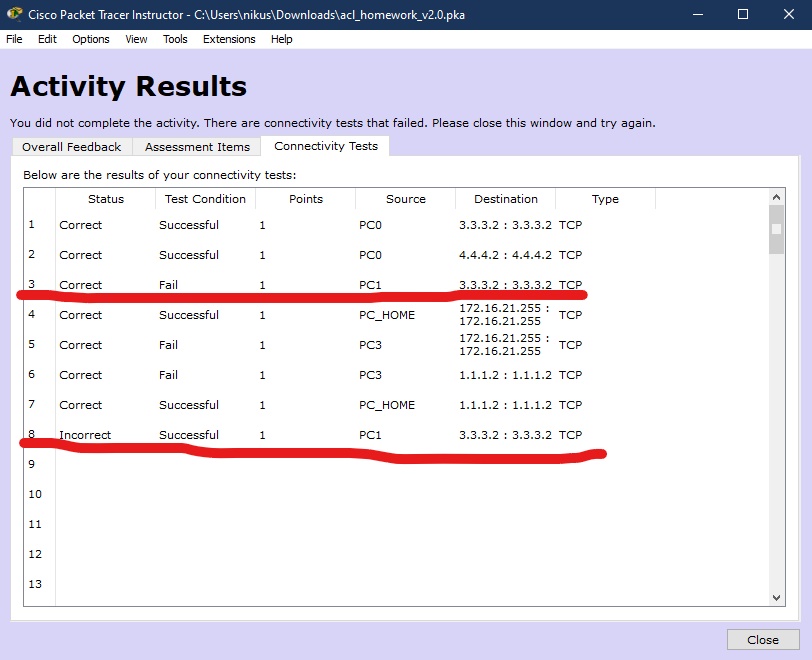Select the Connectivity Tests tab
The image size is (812, 660).
[x=326, y=146]
